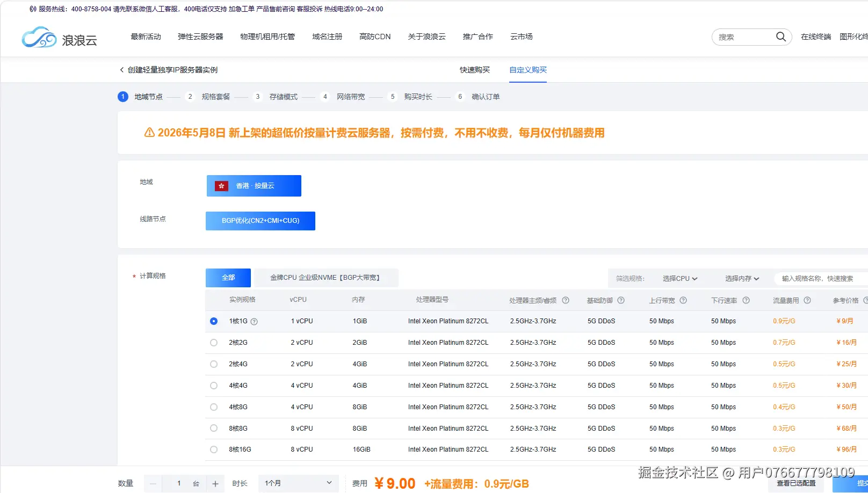868x493 pixels.
Task: Open the 时长 1个月 duration dropdown
Action: click(x=299, y=483)
